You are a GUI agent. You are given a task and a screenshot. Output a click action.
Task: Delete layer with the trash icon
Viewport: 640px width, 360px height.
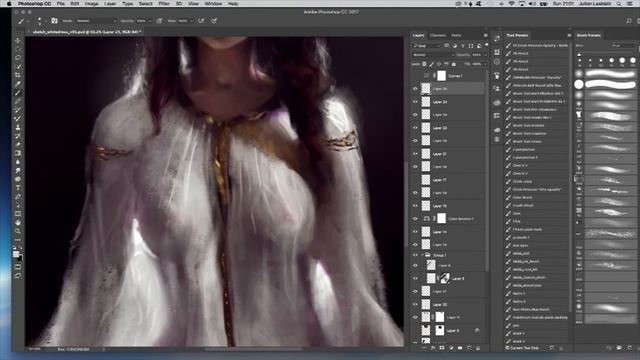478,348
